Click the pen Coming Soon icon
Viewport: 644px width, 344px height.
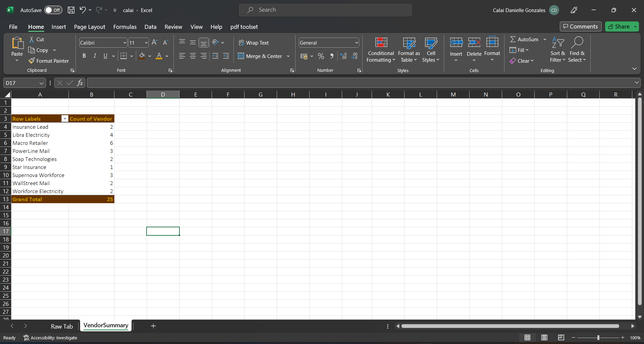pyautogui.click(x=574, y=10)
